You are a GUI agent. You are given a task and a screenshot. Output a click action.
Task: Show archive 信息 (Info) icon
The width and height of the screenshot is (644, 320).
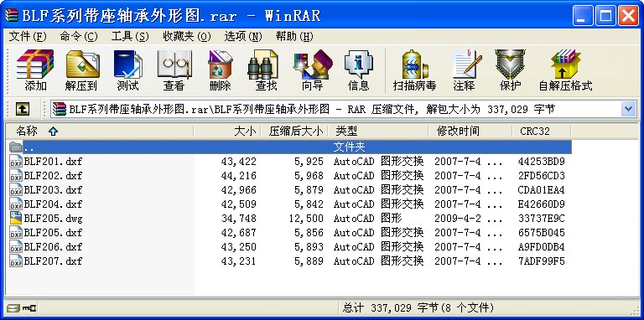point(359,70)
